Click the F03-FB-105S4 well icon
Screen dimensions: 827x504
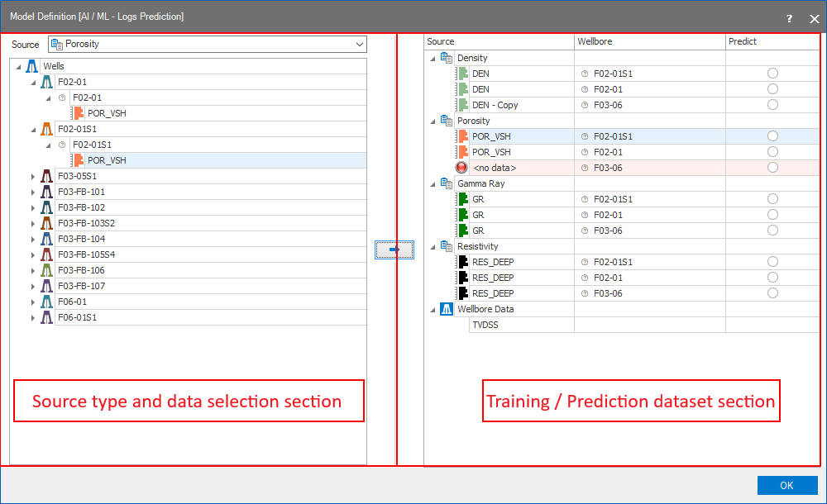(x=47, y=254)
